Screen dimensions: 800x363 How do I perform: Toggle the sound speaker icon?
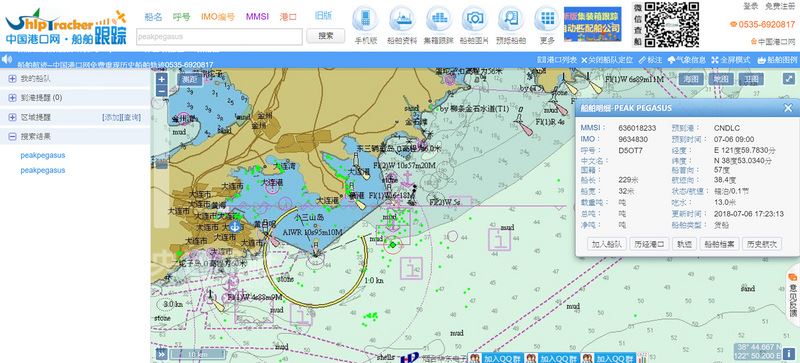(x=7, y=60)
